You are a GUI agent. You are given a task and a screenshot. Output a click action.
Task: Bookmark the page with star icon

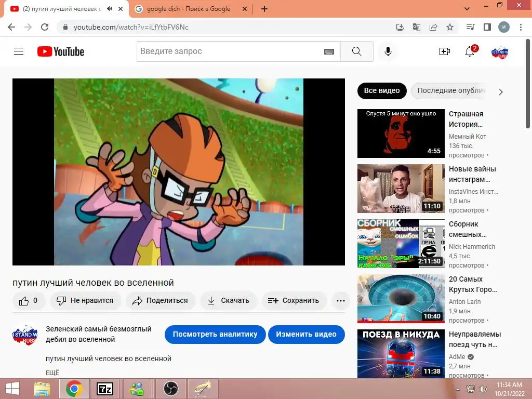click(x=450, y=27)
